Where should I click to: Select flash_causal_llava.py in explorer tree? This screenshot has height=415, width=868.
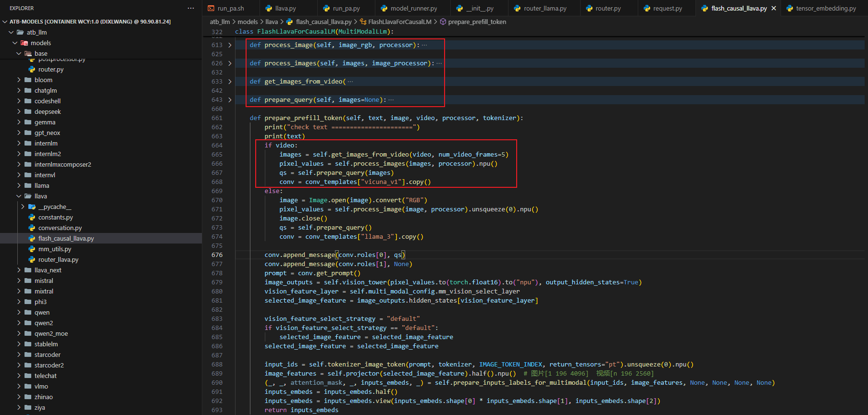coord(66,238)
